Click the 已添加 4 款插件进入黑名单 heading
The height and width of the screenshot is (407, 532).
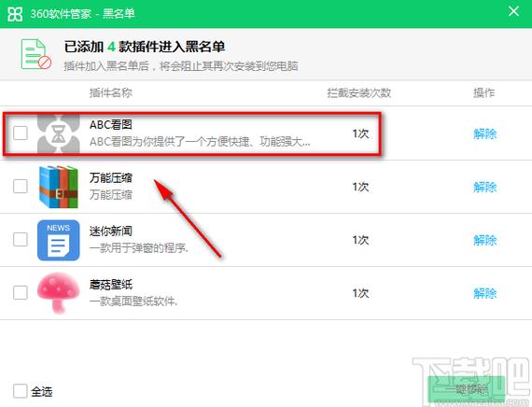tap(145, 47)
